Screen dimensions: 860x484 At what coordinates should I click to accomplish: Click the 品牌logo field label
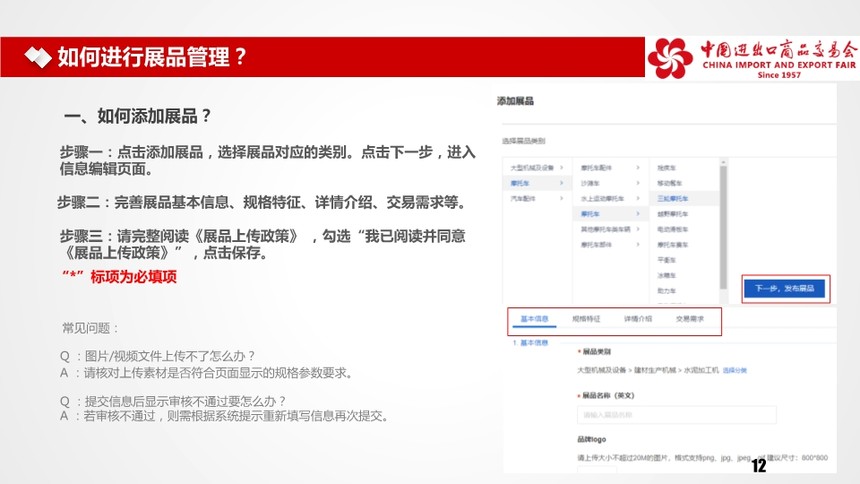(x=591, y=439)
